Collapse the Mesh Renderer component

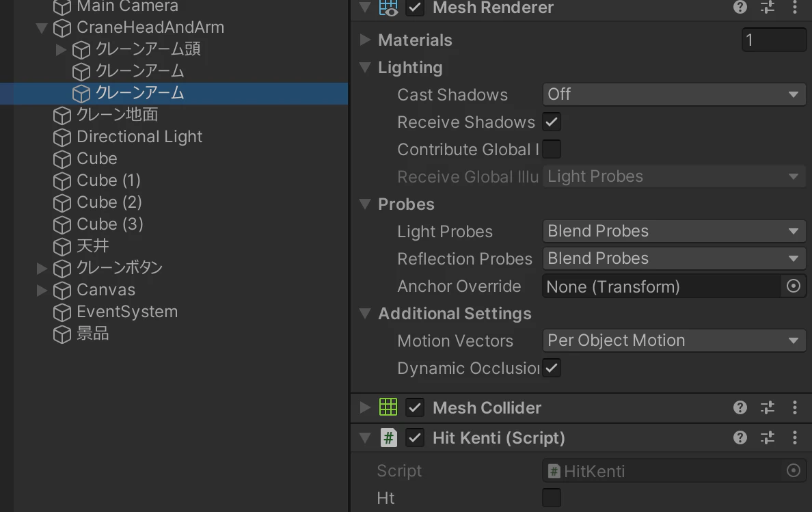click(365, 8)
